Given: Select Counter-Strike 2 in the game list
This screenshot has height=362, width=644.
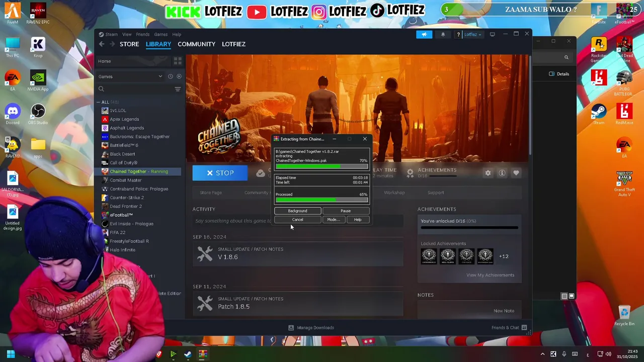Looking at the screenshot, I should point(127,198).
